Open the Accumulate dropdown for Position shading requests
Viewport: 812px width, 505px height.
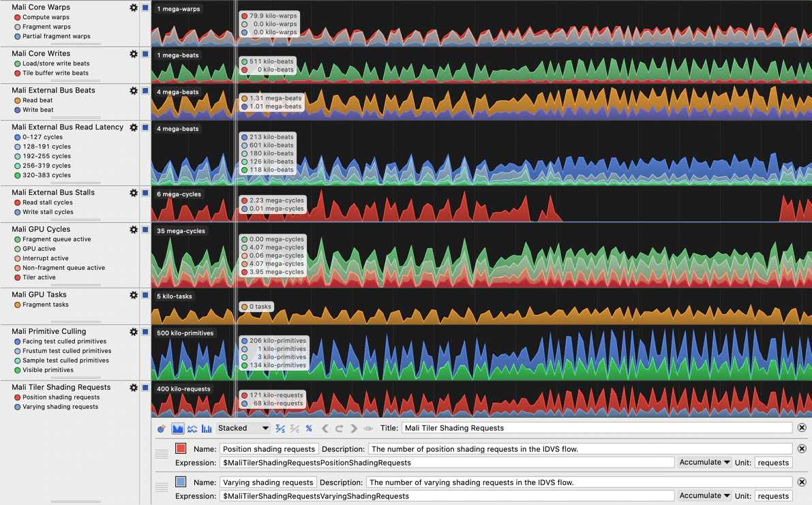(704, 462)
